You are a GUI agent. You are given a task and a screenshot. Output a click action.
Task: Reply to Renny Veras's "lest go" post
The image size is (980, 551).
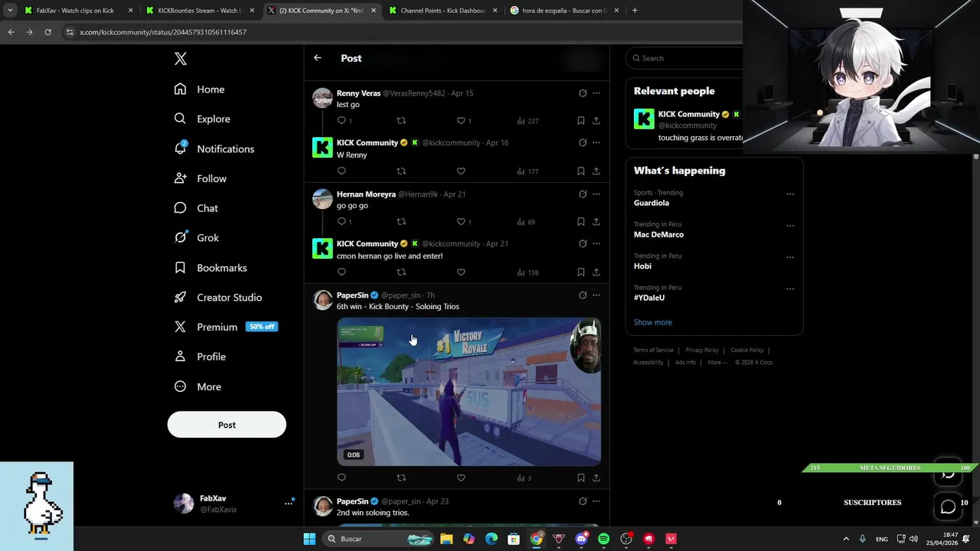(341, 121)
